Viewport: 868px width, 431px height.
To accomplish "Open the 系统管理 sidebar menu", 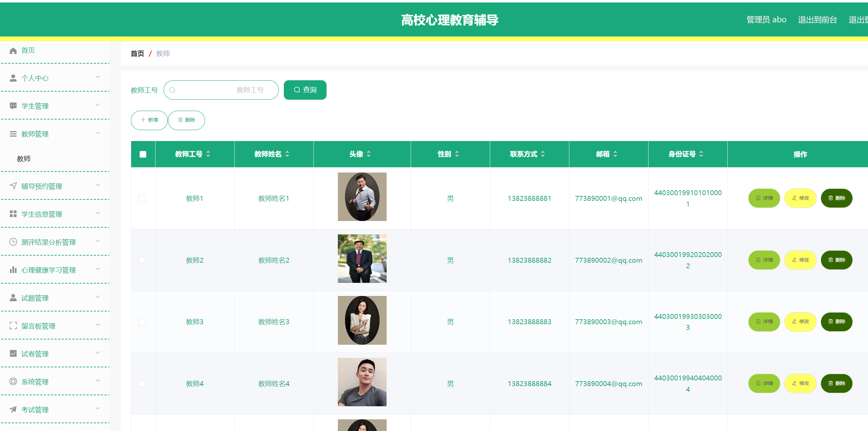I will (x=55, y=382).
